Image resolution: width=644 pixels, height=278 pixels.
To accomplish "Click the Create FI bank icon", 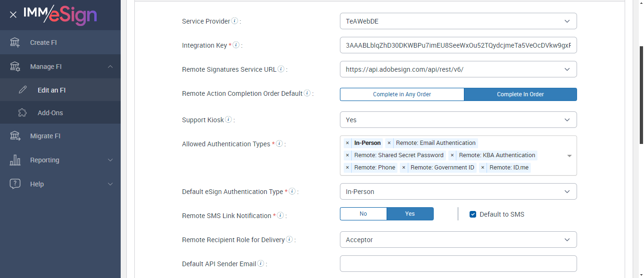I will click(15, 42).
